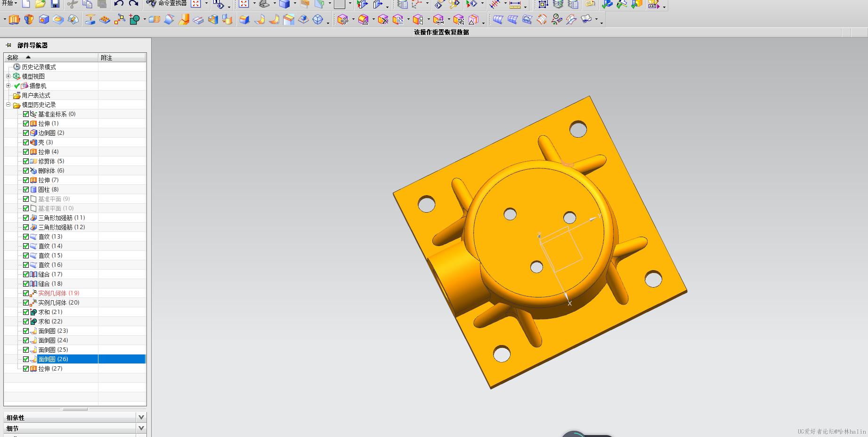Pin the 部件导航器 panel with the pushpin
The image size is (868, 437).
(x=8, y=45)
